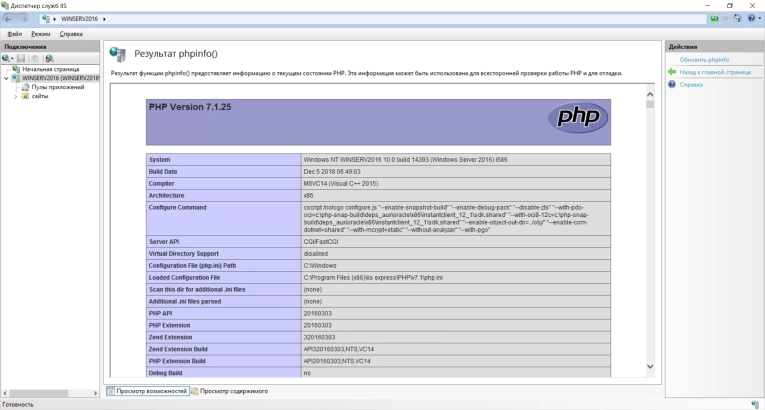Screen dimensions: 765x410
Task: Click the phpinfo scrollbar up arrow
Action: tap(650, 94)
